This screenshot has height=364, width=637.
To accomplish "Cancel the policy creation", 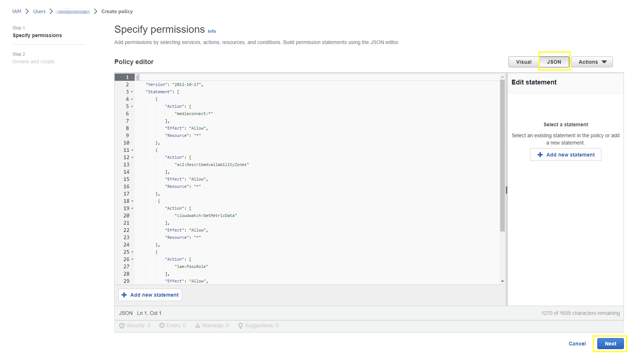I will pos(577,344).
